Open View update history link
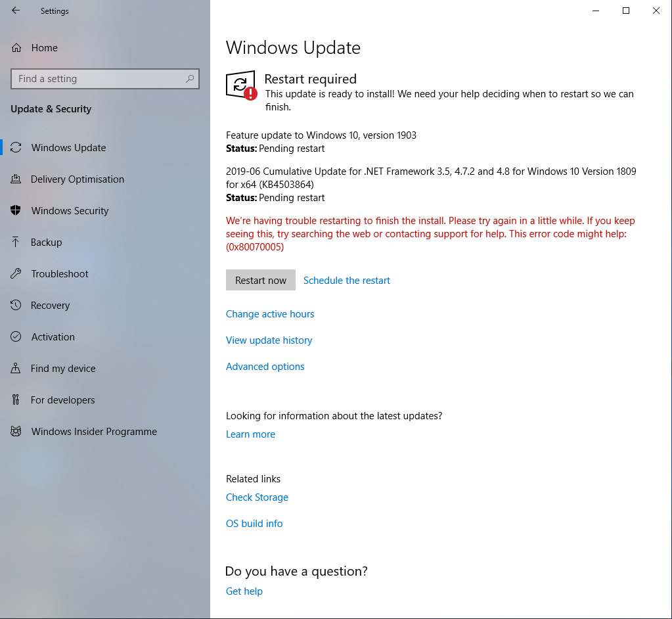Viewport: 672px width, 619px height. pyautogui.click(x=269, y=340)
